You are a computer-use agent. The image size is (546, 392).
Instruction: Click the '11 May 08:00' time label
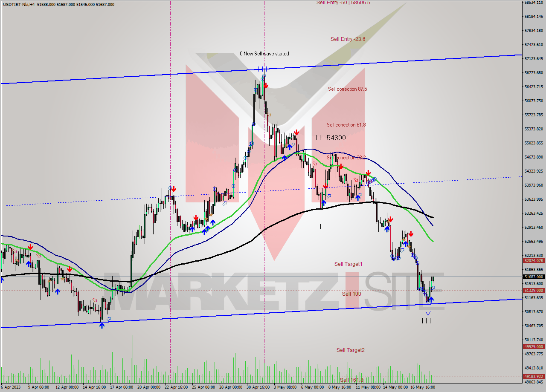(367, 388)
